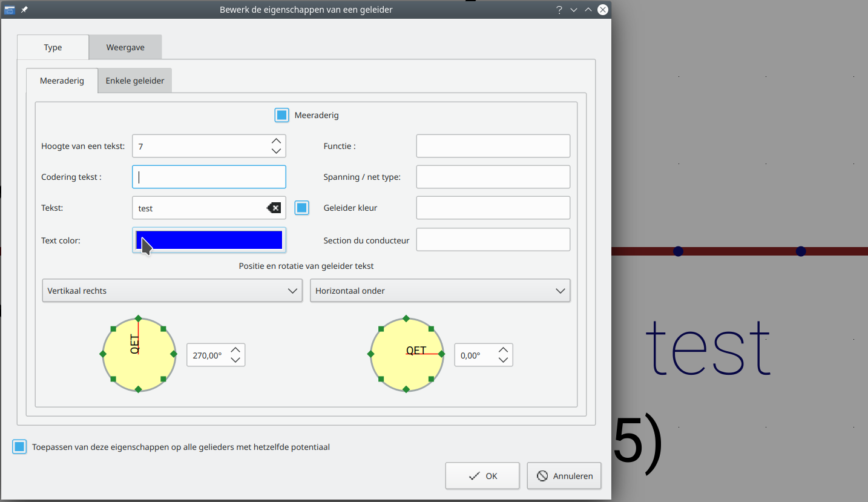The image size is (868, 502).
Task: Pick a new text color from the blue swatch
Action: coord(209,240)
